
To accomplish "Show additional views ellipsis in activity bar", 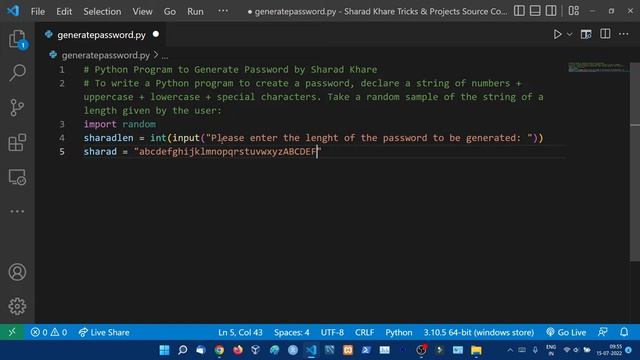I will (x=17, y=211).
